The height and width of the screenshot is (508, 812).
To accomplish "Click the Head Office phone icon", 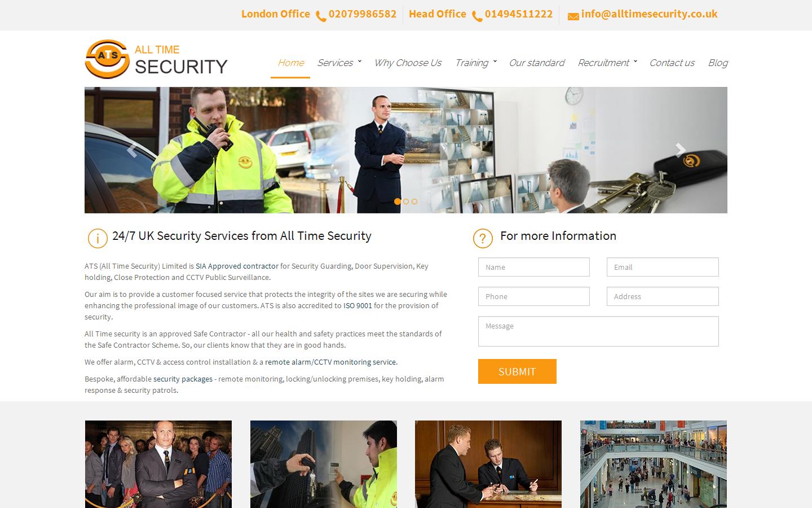I will pos(477,16).
